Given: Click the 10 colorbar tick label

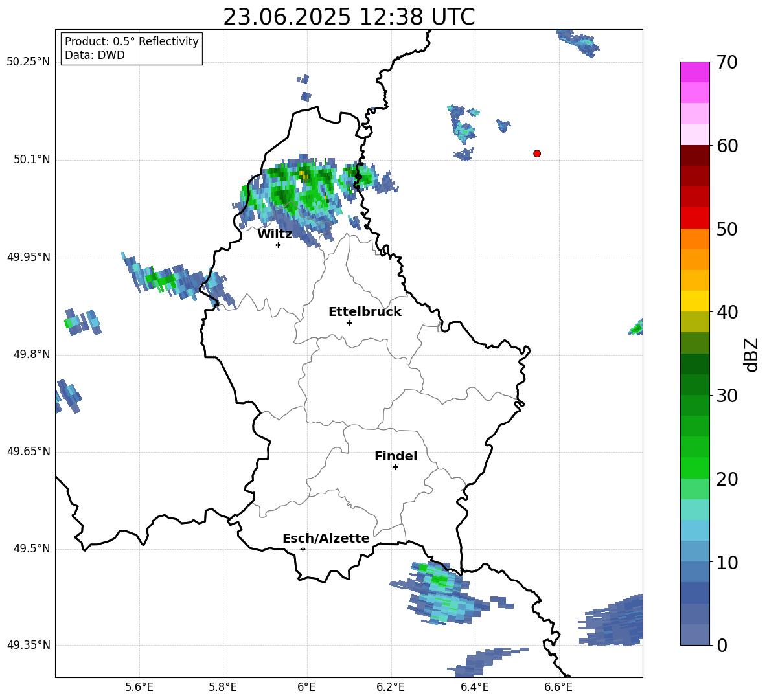Looking at the screenshot, I should tap(727, 562).
